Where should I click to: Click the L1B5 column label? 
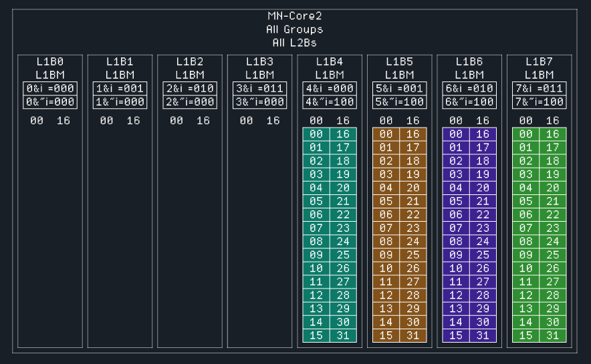coord(400,61)
